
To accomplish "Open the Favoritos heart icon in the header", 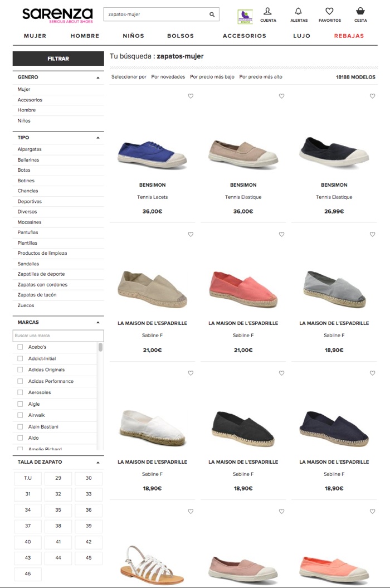I will coord(330,14).
